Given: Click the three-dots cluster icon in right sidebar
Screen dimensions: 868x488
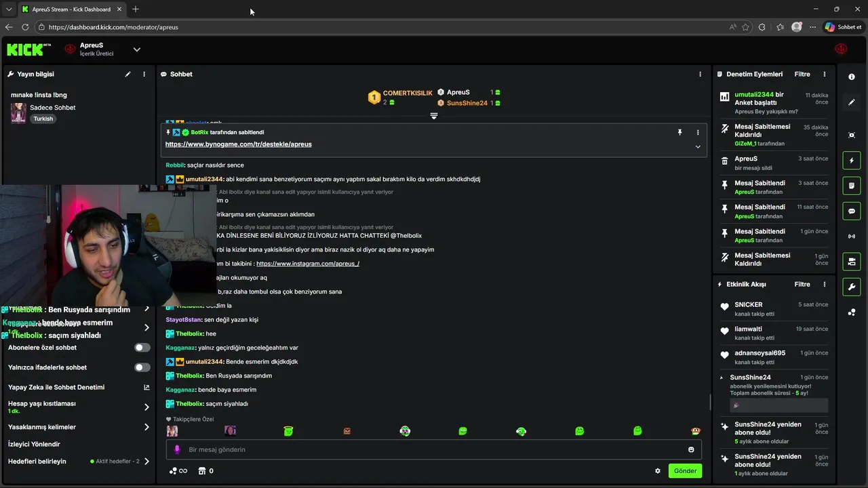Looking at the screenshot, I should tap(852, 312).
